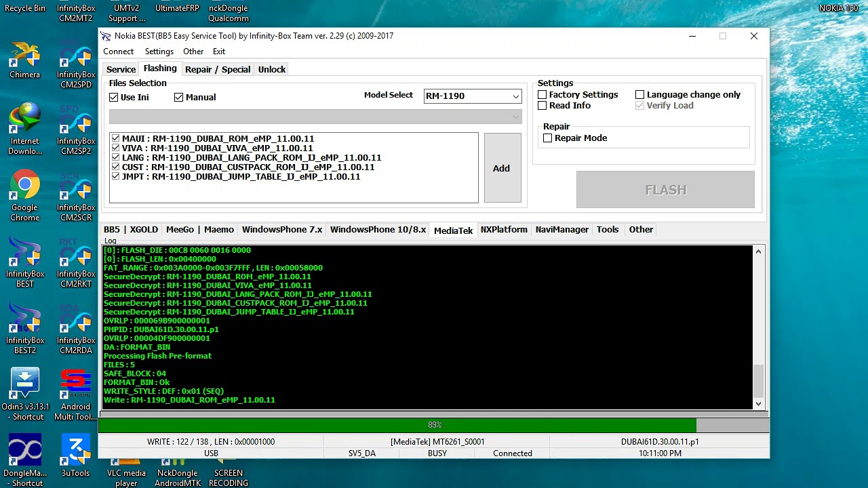Uncheck the CUST custpack file entry
Screen dimensions: 868x488
coord(116,167)
